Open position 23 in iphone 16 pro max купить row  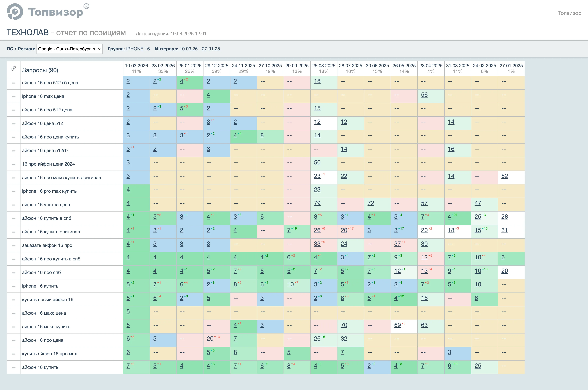317,190
